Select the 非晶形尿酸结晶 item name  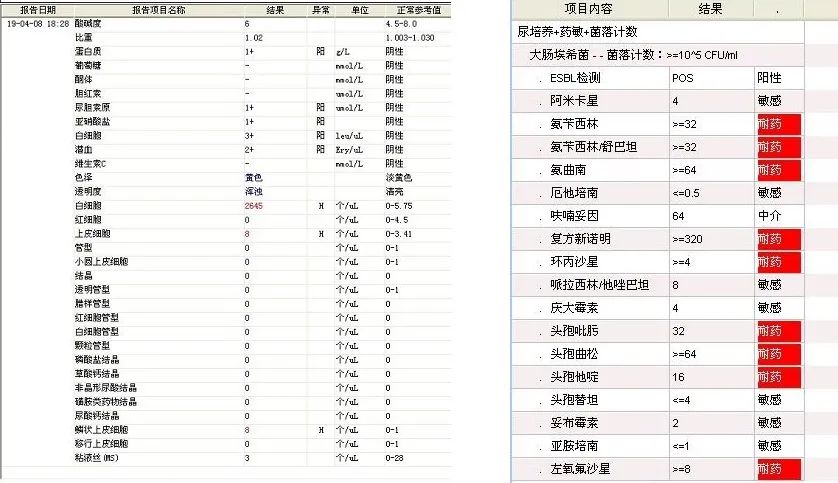[x=105, y=387]
